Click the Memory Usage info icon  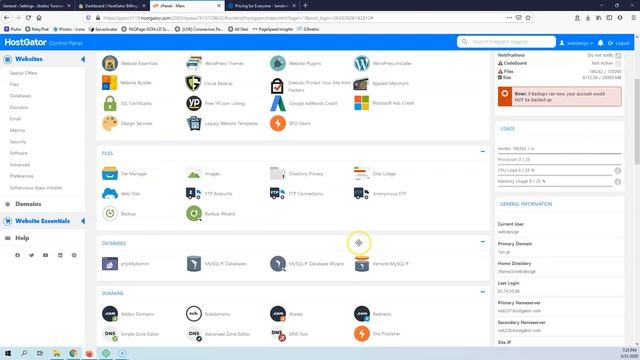point(618,182)
